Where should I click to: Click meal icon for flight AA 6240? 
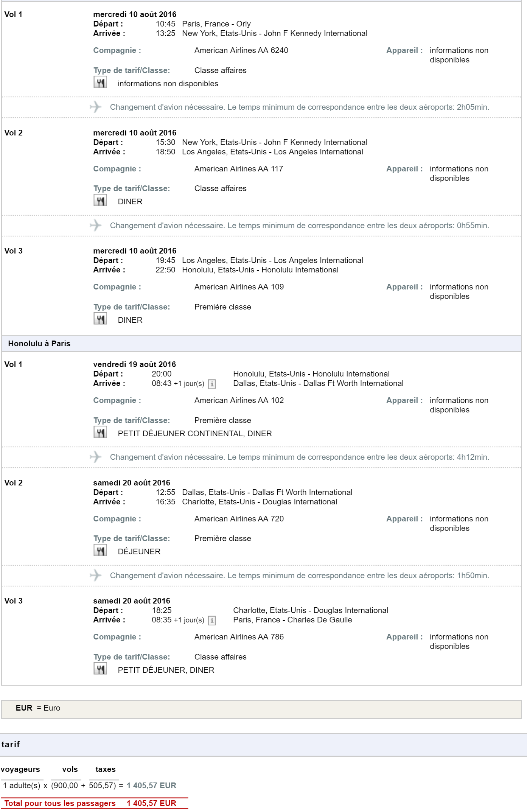click(x=100, y=82)
